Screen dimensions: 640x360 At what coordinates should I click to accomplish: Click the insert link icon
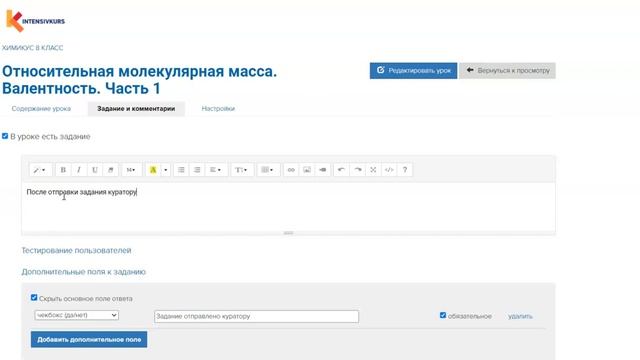291,170
